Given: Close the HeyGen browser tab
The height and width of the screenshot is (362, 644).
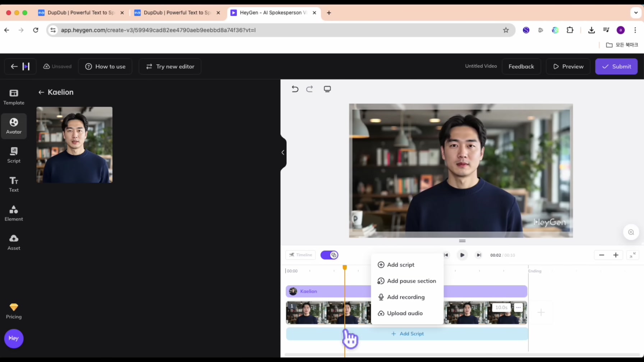Looking at the screenshot, I should tap(314, 13).
